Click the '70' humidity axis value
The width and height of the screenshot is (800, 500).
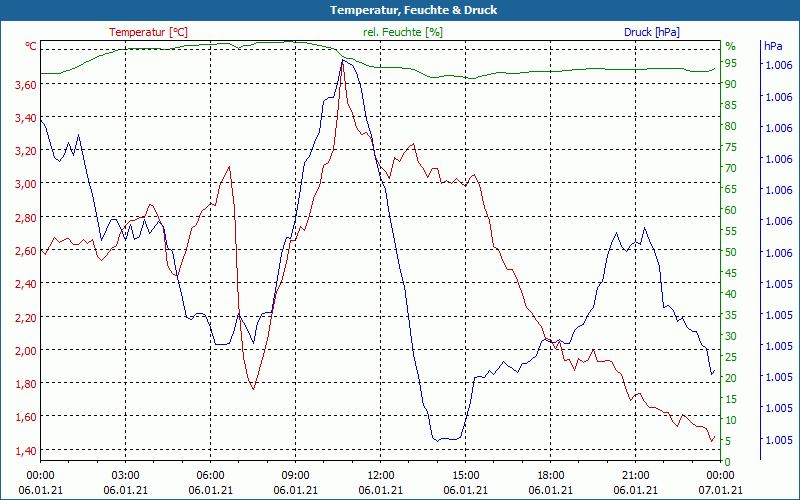[731, 168]
